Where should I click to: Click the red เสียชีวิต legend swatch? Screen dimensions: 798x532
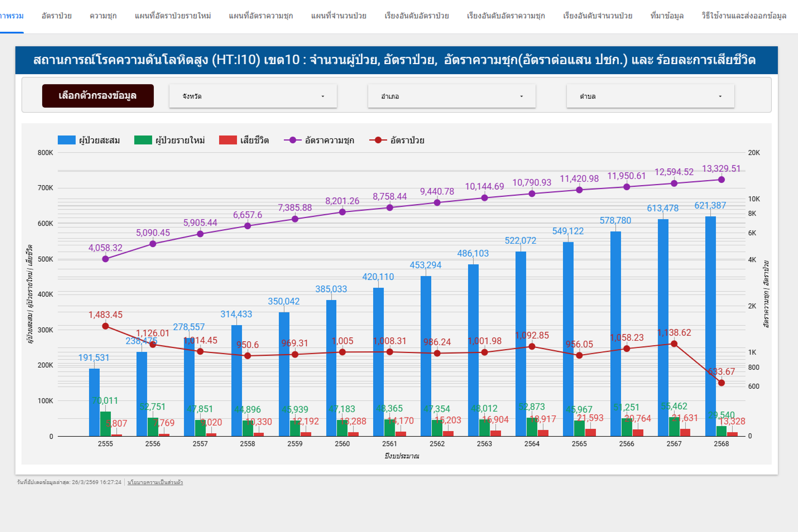228,140
